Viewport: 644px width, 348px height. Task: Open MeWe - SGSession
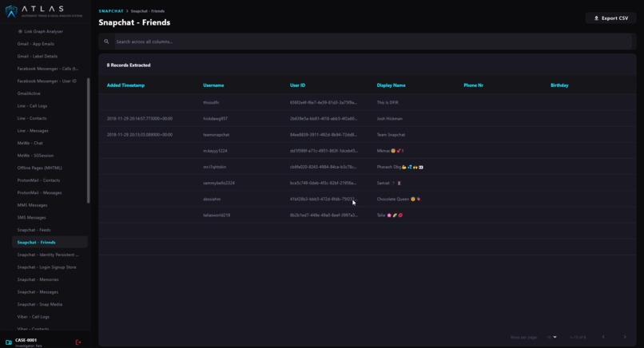point(35,156)
